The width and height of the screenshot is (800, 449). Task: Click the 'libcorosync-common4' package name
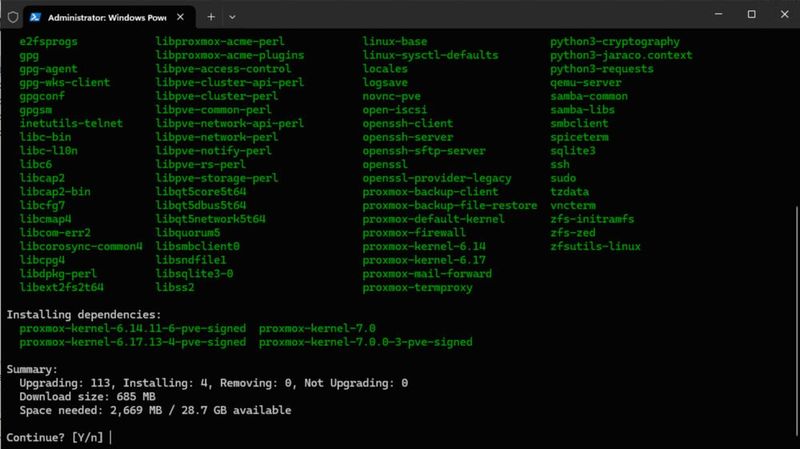click(x=81, y=246)
